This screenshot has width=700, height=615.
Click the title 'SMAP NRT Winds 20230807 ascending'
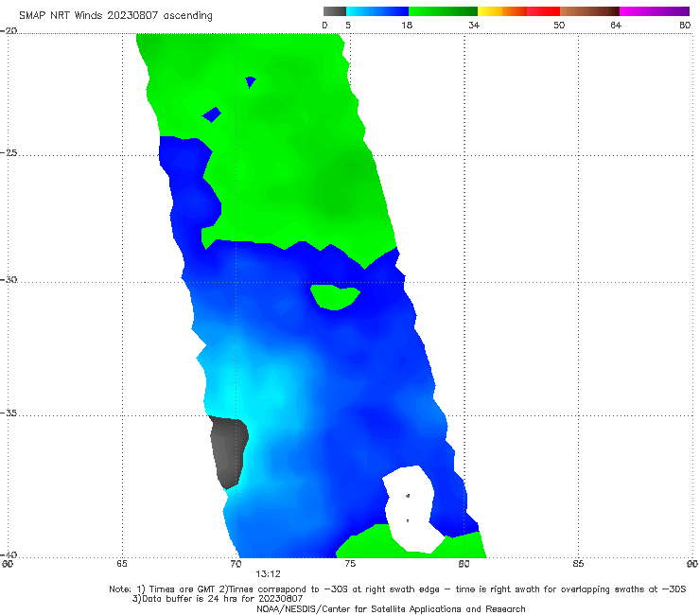pyautogui.click(x=115, y=15)
